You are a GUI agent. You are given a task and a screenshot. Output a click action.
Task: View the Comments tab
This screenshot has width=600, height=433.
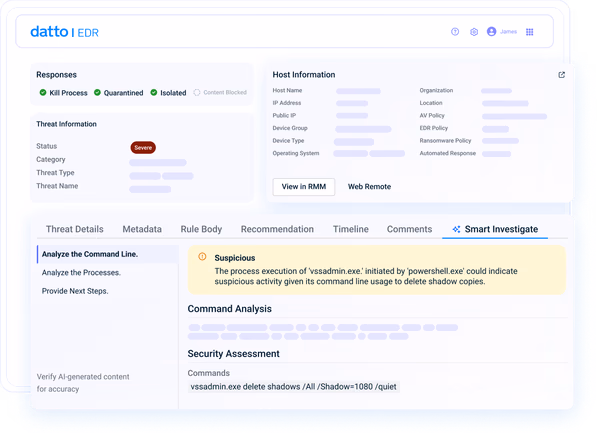click(409, 229)
